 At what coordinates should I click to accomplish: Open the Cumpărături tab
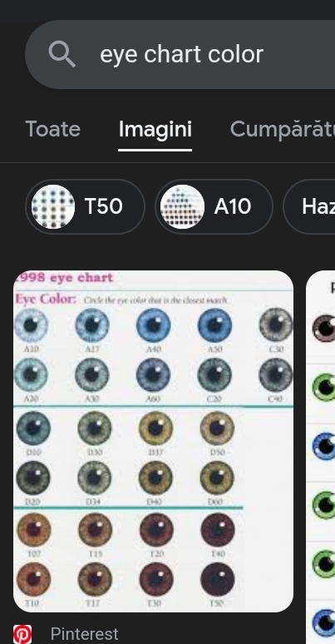point(283,129)
